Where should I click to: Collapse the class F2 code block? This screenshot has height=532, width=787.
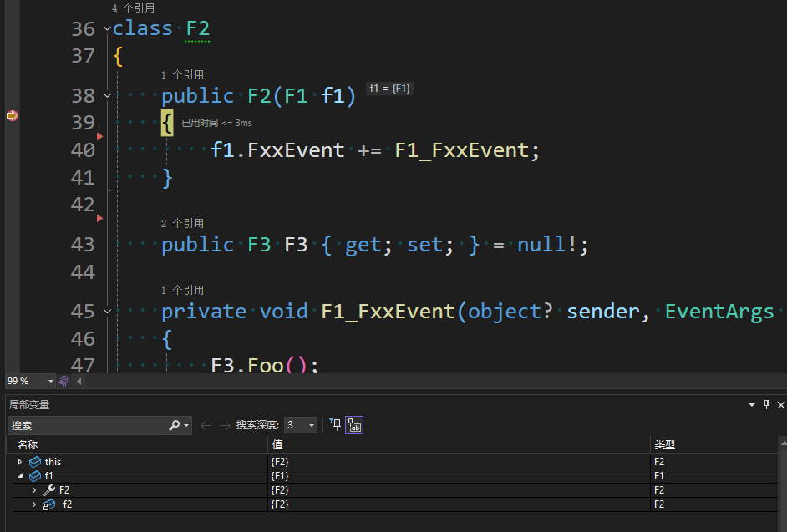107,28
